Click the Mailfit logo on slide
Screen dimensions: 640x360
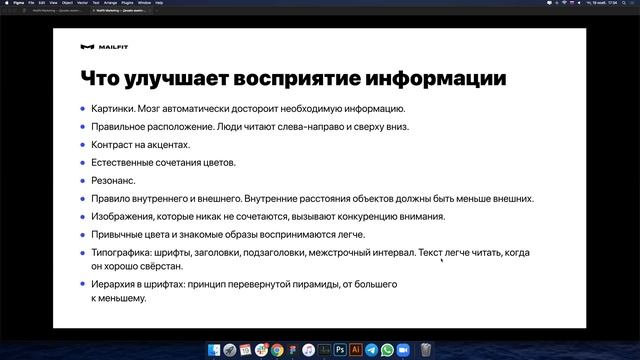point(104,47)
